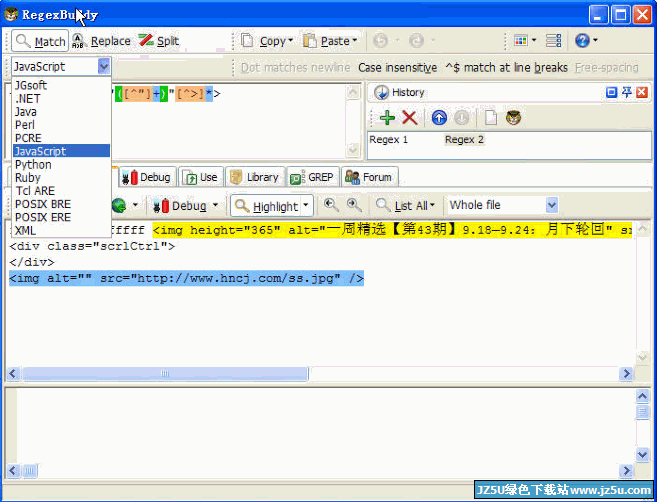
Task: Close the History panel
Action: click(x=642, y=92)
